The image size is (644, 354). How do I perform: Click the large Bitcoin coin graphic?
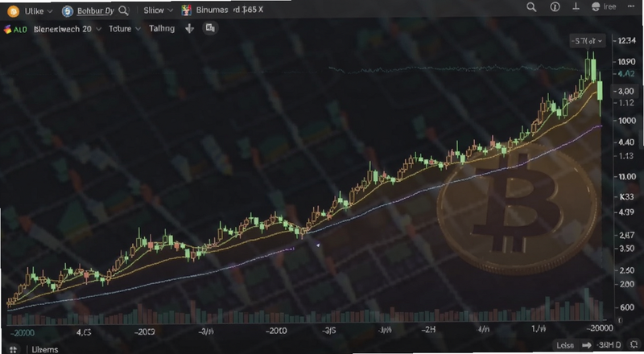(x=518, y=209)
